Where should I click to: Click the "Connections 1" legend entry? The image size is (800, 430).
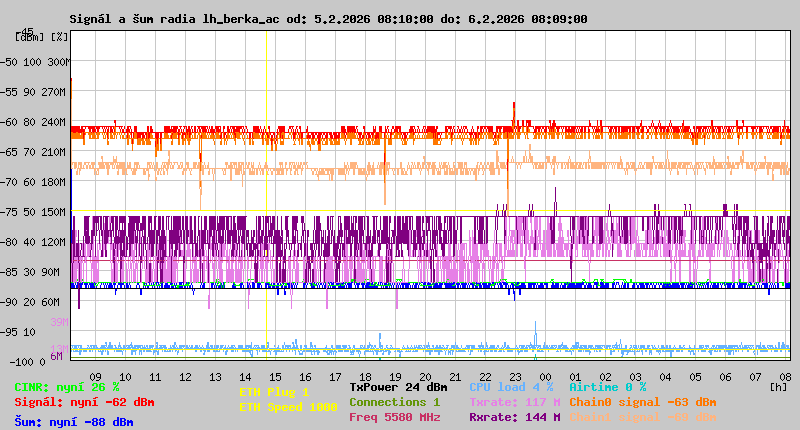tap(394, 402)
